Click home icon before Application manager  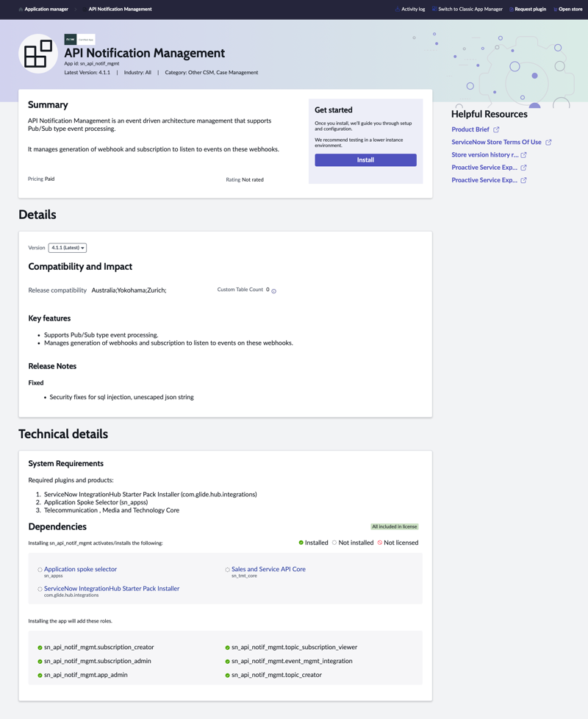pos(21,9)
